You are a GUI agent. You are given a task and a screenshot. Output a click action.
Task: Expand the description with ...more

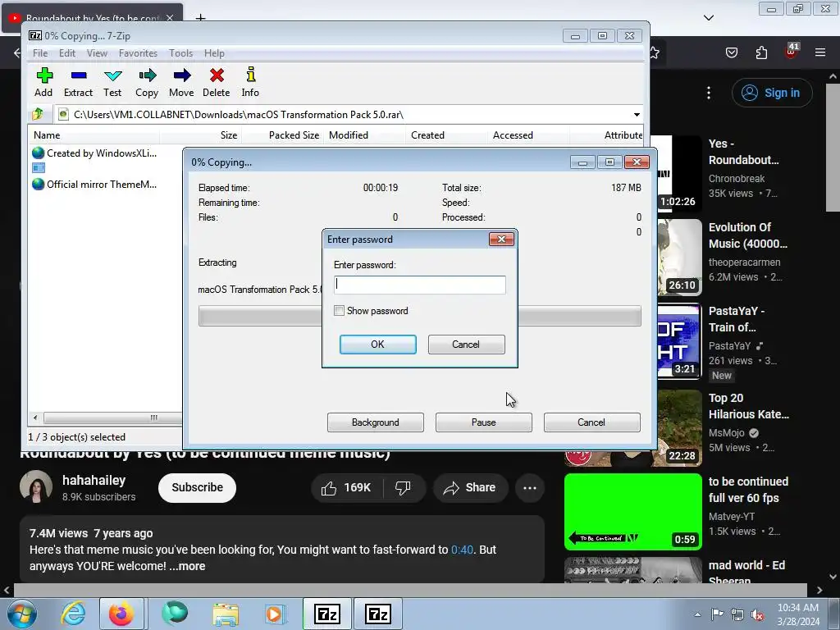(x=187, y=566)
